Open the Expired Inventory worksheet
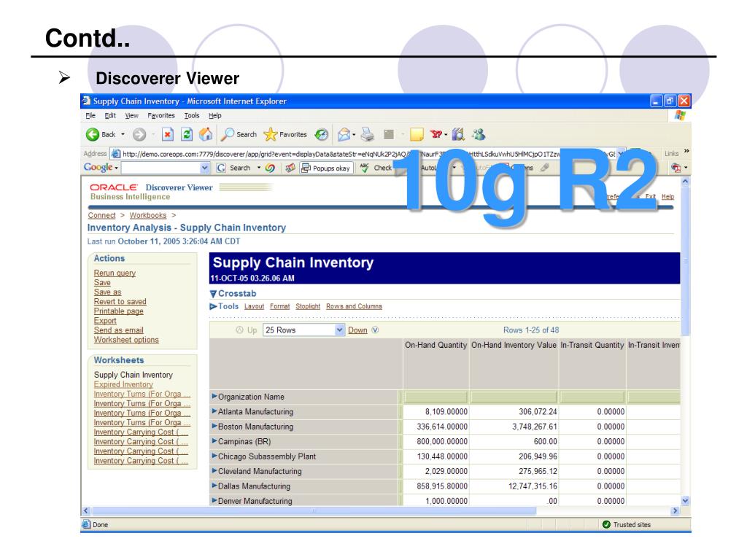Image resolution: width=747 pixels, height=560 pixels. tap(123, 385)
